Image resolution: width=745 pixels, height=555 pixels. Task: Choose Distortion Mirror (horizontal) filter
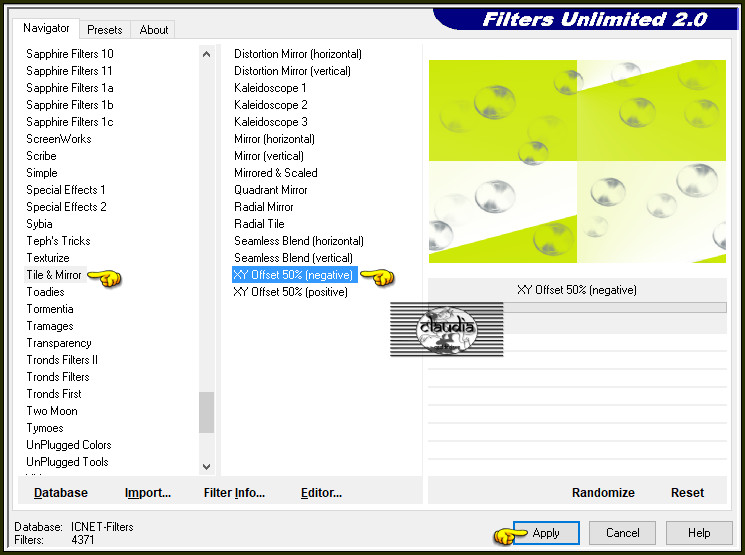click(x=298, y=54)
